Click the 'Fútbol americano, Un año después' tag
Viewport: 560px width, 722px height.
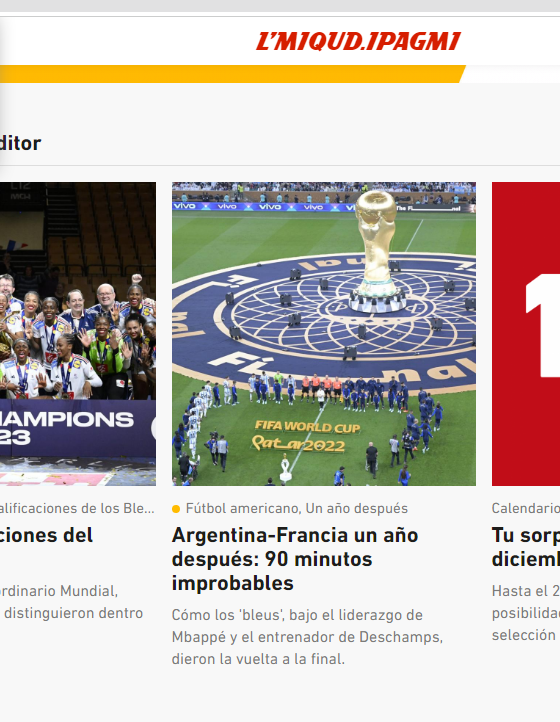tap(297, 508)
